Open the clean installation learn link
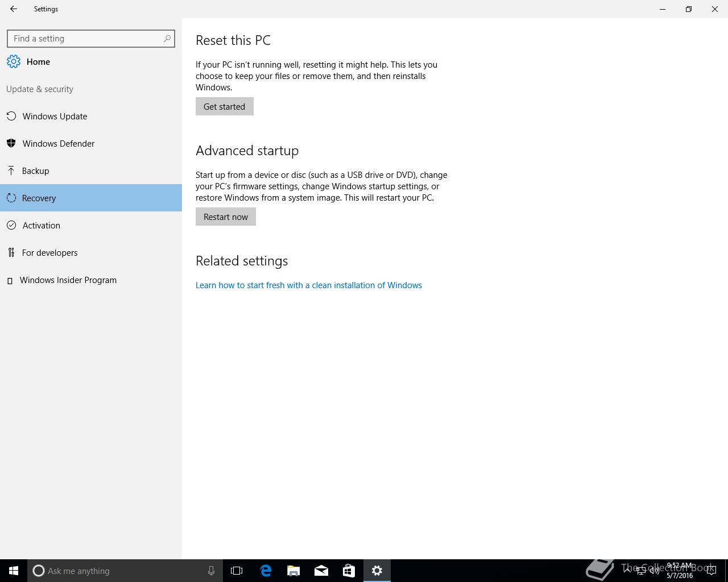This screenshot has width=728, height=582. click(309, 285)
